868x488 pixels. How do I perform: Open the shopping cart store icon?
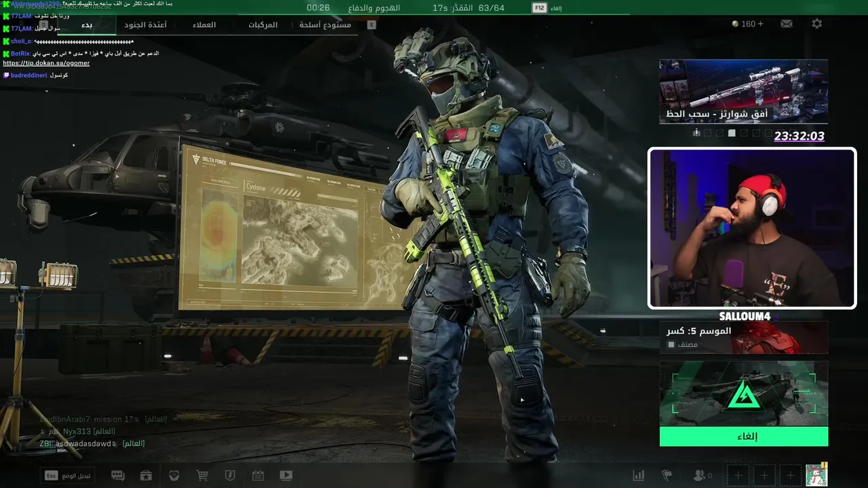(202, 476)
